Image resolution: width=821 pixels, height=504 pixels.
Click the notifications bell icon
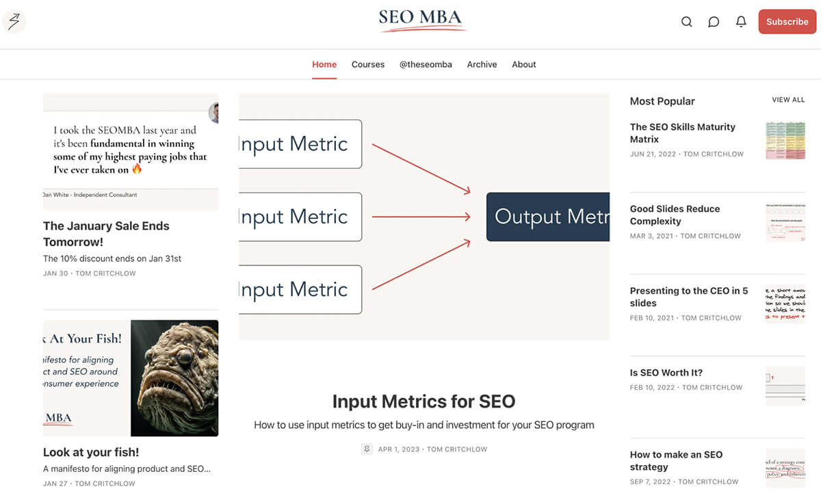741,22
